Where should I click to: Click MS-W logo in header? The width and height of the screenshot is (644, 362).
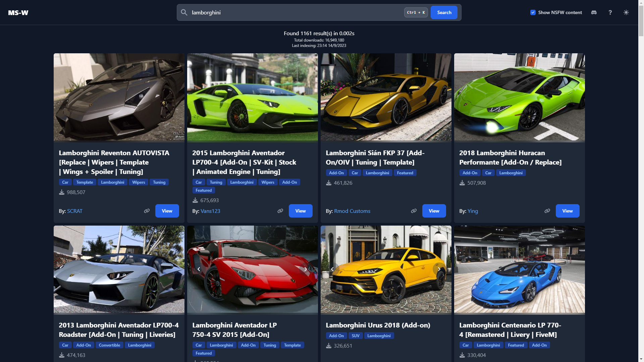click(x=18, y=13)
